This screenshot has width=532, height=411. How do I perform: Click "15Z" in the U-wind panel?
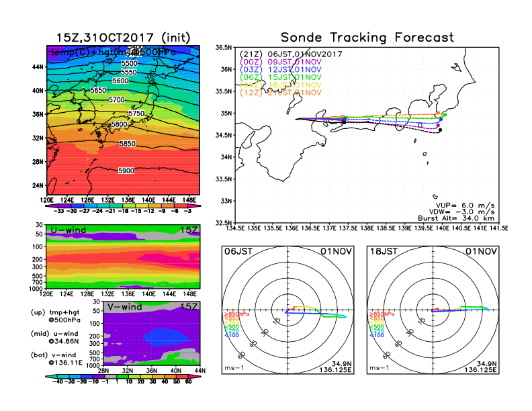pyautogui.click(x=189, y=230)
